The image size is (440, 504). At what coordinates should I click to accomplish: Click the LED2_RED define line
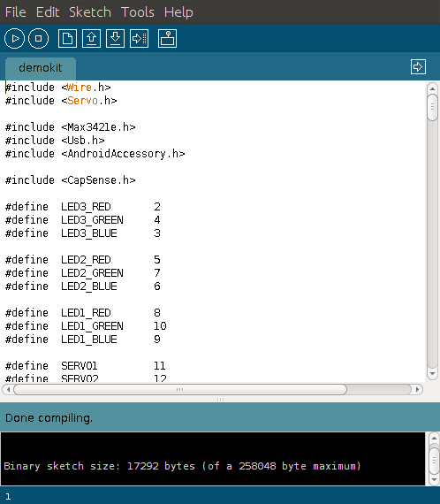point(83,260)
